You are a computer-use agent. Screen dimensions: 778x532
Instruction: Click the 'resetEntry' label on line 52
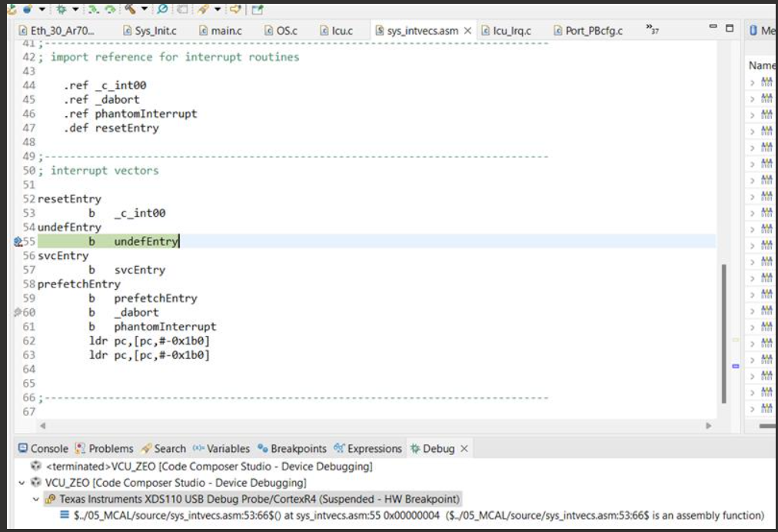[x=69, y=199]
